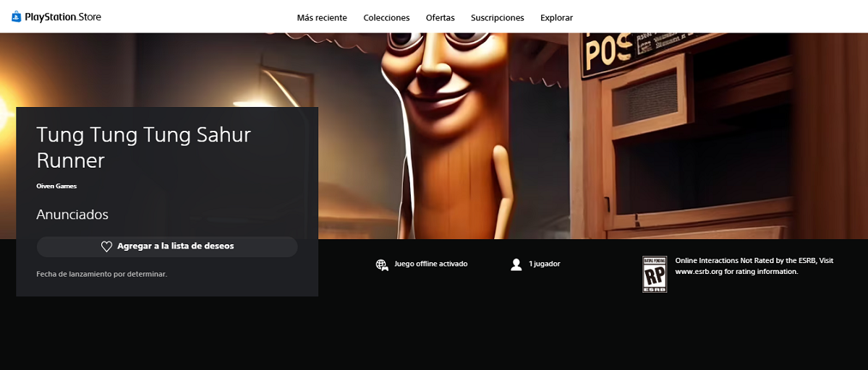Click the 1 jugador label
This screenshot has width=868, height=370.
[544, 264]
